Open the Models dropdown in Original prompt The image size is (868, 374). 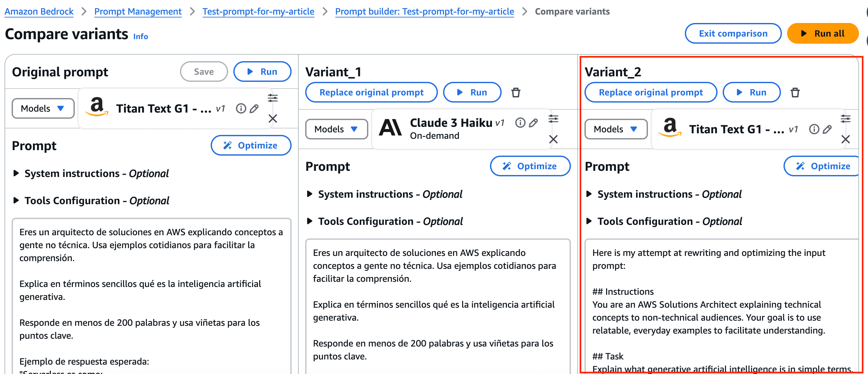coord(43,108)
